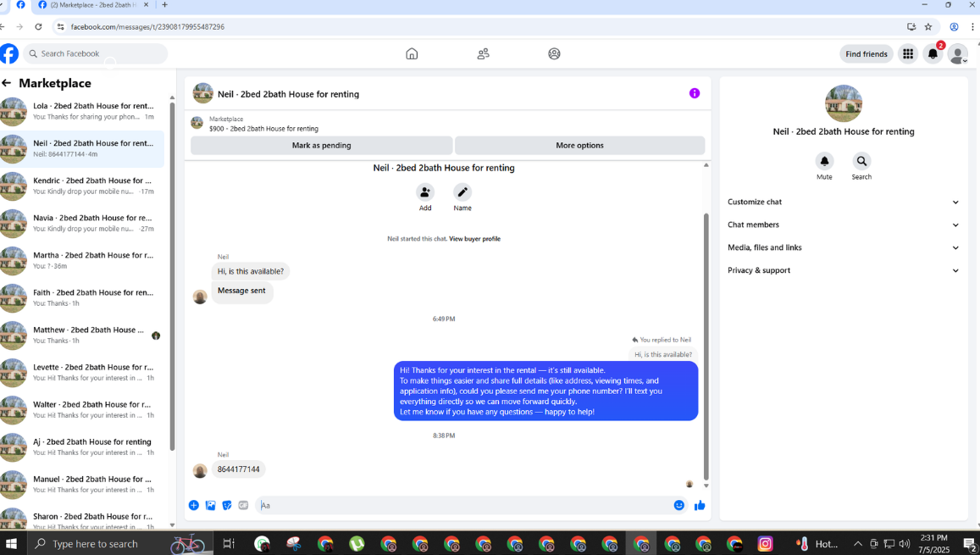980x555 pixels.
Task: Open the View buyer profile link
Action: pyautogui.click(x=474, y=239)
